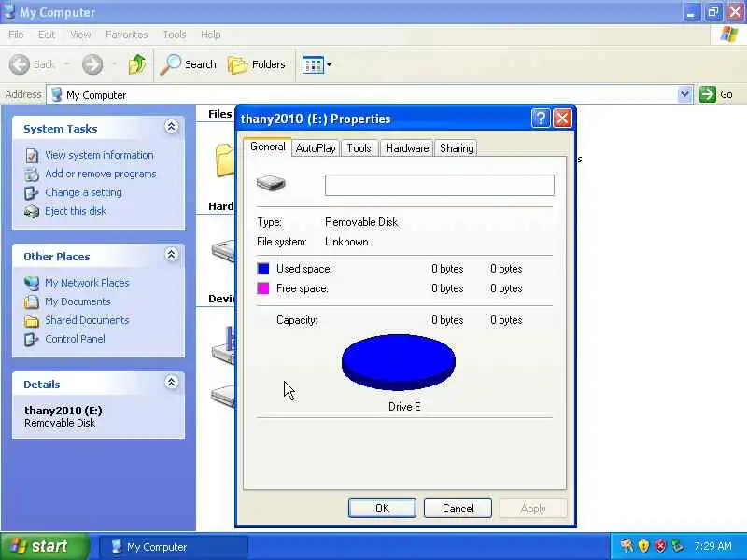Screen dimensions: 747x560
Task: Click the red security alert tray icon
Action: click(660, 546)
